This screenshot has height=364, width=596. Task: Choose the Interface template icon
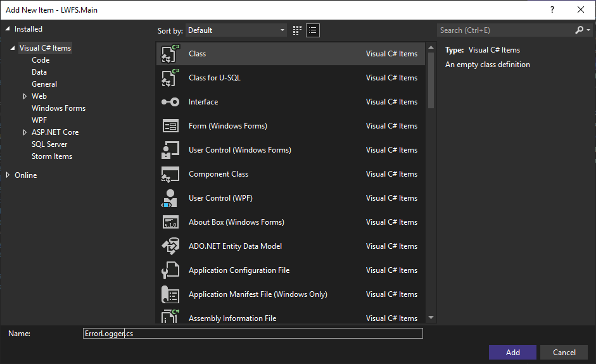click(170, 102)
